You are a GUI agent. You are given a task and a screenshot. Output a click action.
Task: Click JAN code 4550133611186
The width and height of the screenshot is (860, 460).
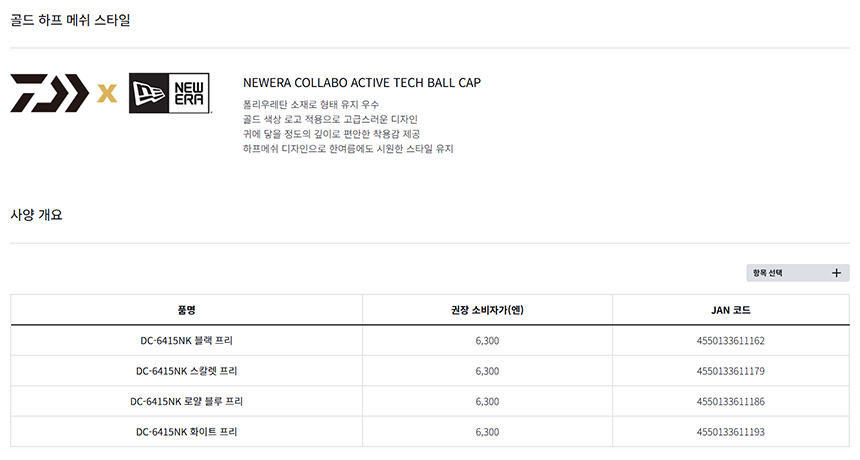coord(730,401)
